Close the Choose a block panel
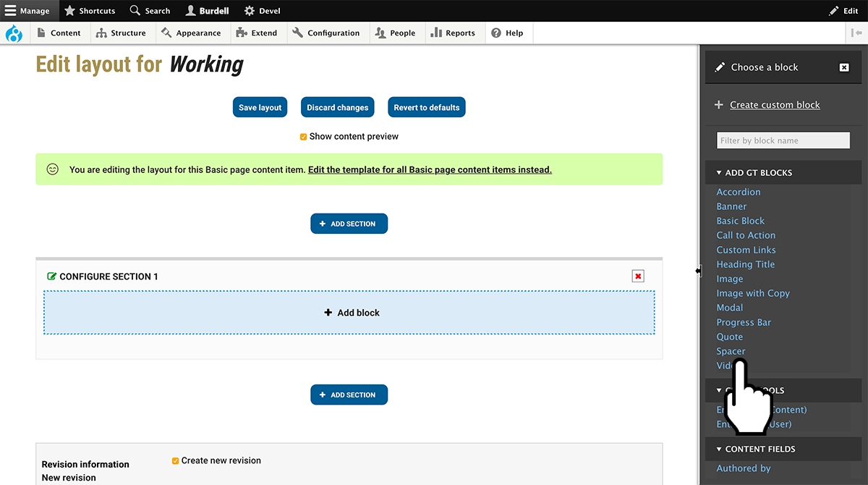This screenshot has height=485, width=868. [x=843, y=67]
